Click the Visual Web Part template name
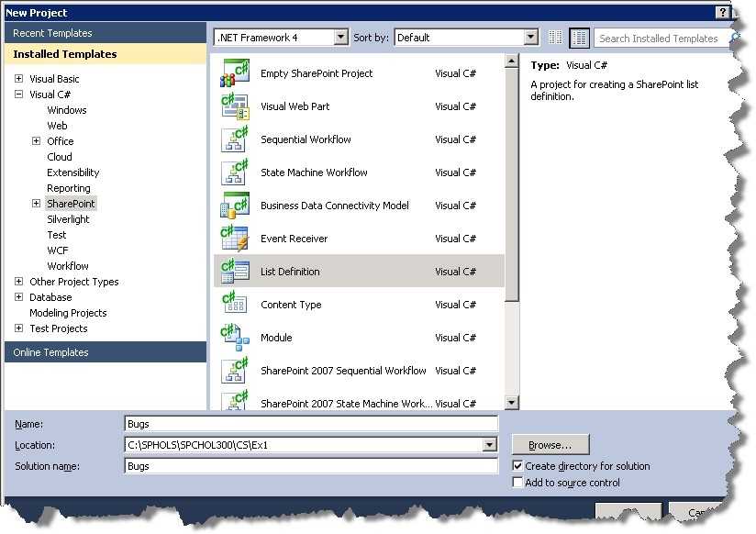The image size is (756, 534). 295,106
